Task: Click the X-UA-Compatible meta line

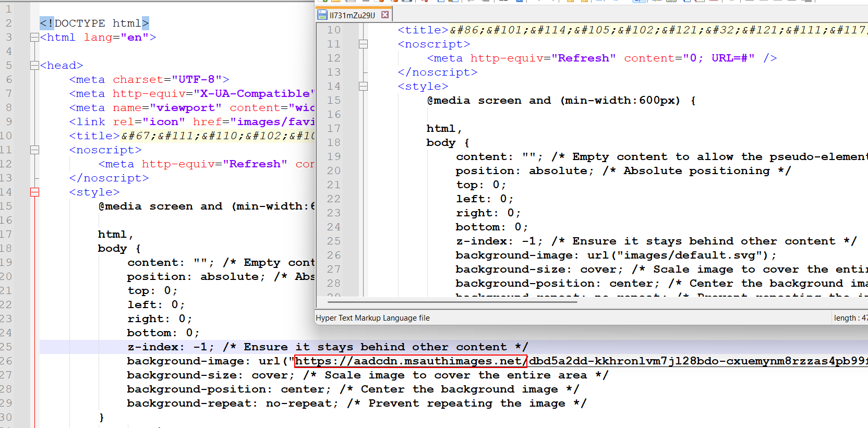Action: coord(192,94)
